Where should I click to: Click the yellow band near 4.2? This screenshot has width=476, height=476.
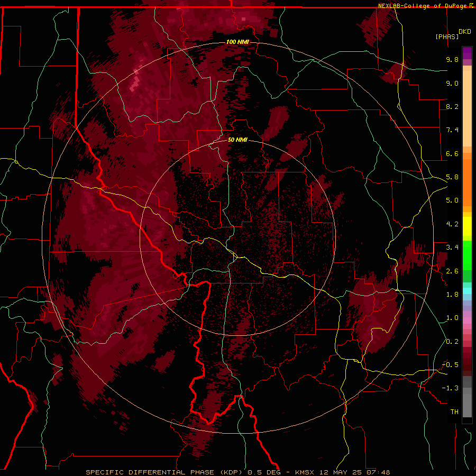click(467, 226)
